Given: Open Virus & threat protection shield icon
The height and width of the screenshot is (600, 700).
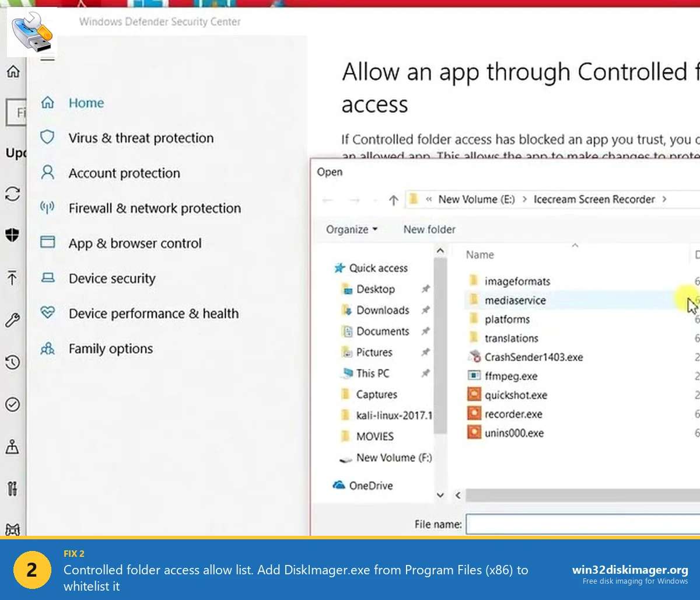Looking at the screenshot, I should point(47,137).
